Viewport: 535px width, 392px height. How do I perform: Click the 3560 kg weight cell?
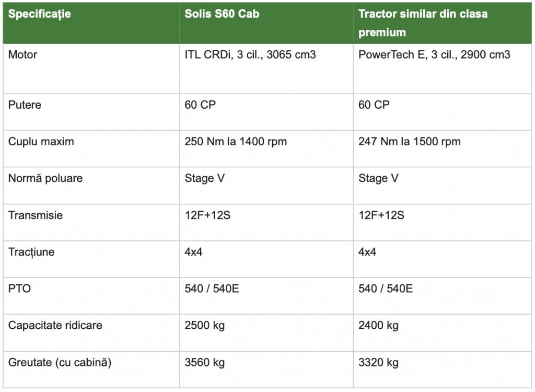coord(205,362)
